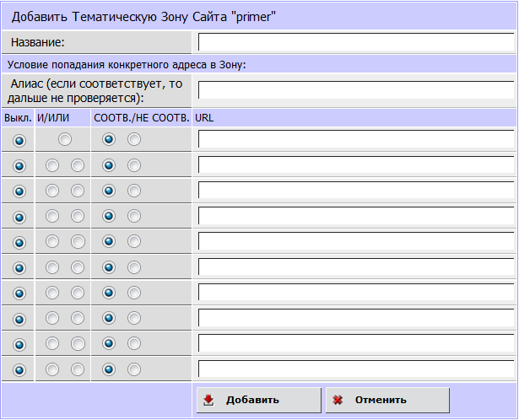
Task: Select the И/ИЛИ radio in the first condition row
Action: coord(65,140)
